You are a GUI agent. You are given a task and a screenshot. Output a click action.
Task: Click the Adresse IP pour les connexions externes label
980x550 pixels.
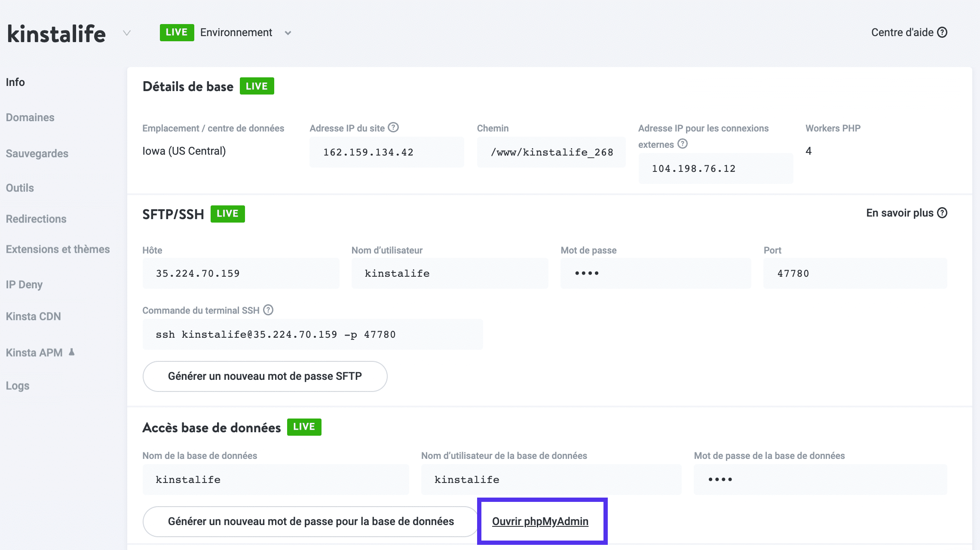click(x=703, y=136)
